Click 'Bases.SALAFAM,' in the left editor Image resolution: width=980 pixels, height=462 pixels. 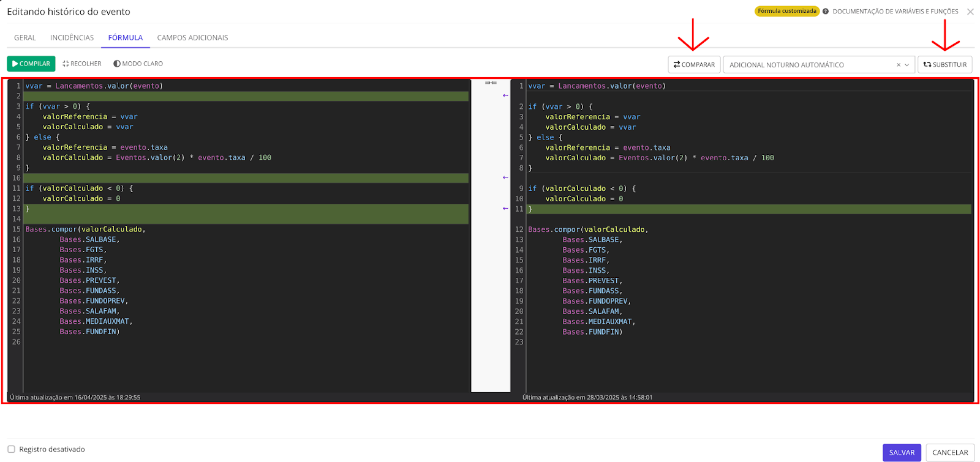pos(89,311)
